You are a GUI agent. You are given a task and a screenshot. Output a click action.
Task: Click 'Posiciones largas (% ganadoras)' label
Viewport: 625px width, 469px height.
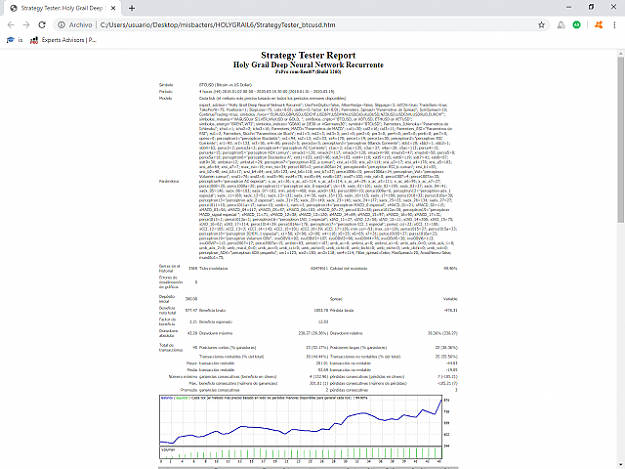click(358, 347)
